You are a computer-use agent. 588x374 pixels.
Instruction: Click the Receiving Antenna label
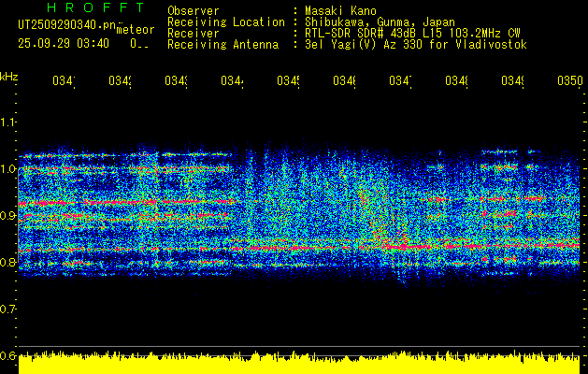222,45
